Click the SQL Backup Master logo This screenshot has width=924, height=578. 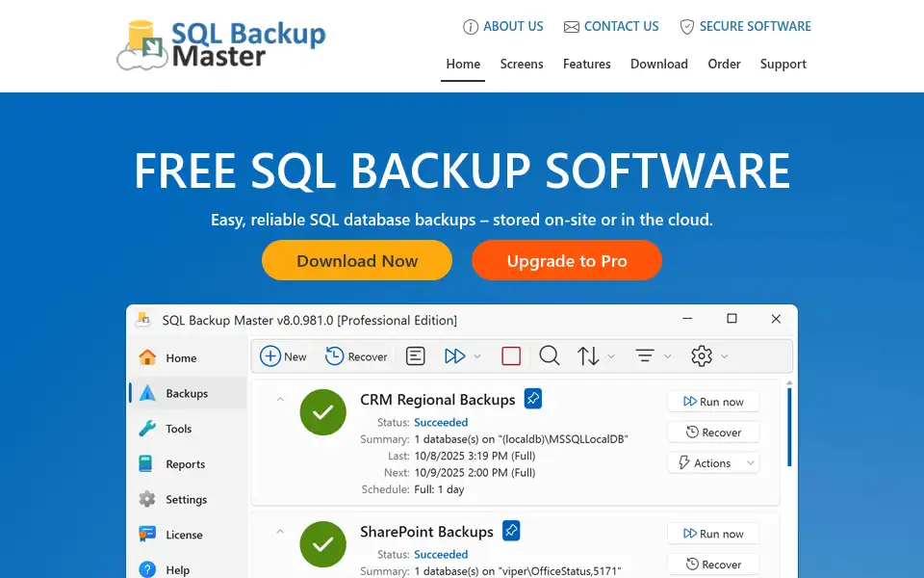point(221,45)
